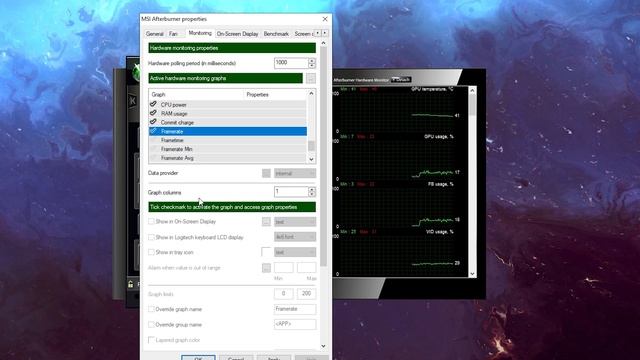This screenshot has width=640, height=360.
Task: Click the GPU usage graph in monitor
Action: click(x=396, y=158)
